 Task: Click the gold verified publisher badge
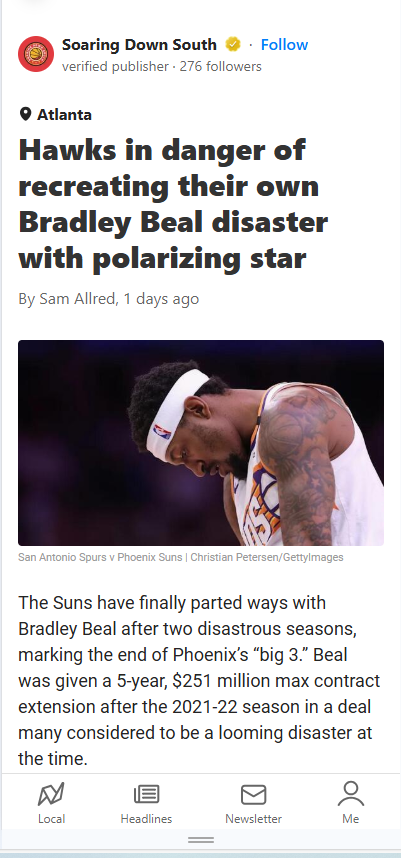pyautogui.click(x=233, y=44)
